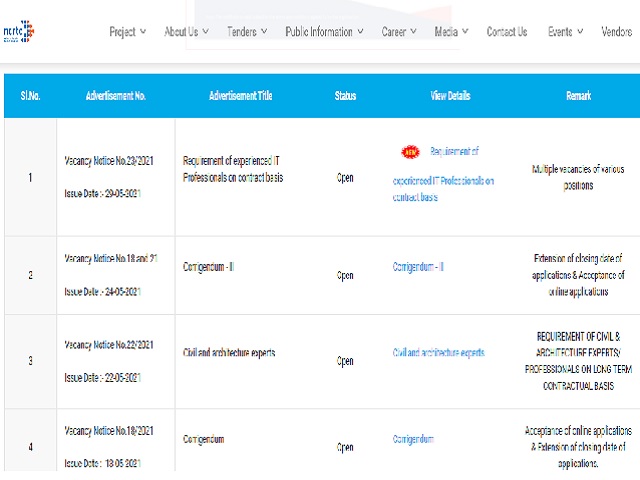This screenshot has height=480, width=640.
Task: Open the Vendors menu item
Action: point(616,31)
